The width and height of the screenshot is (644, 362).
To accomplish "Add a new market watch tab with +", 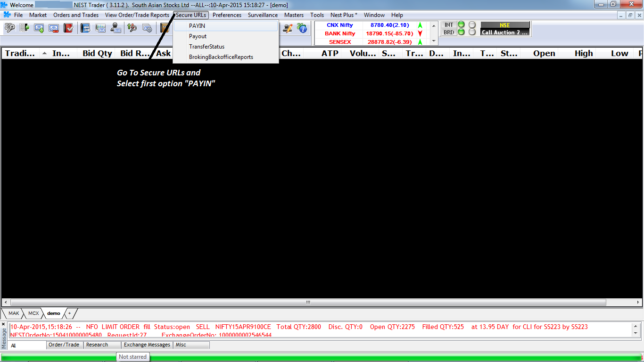I will pyautogui.click(x=70, y=313).
